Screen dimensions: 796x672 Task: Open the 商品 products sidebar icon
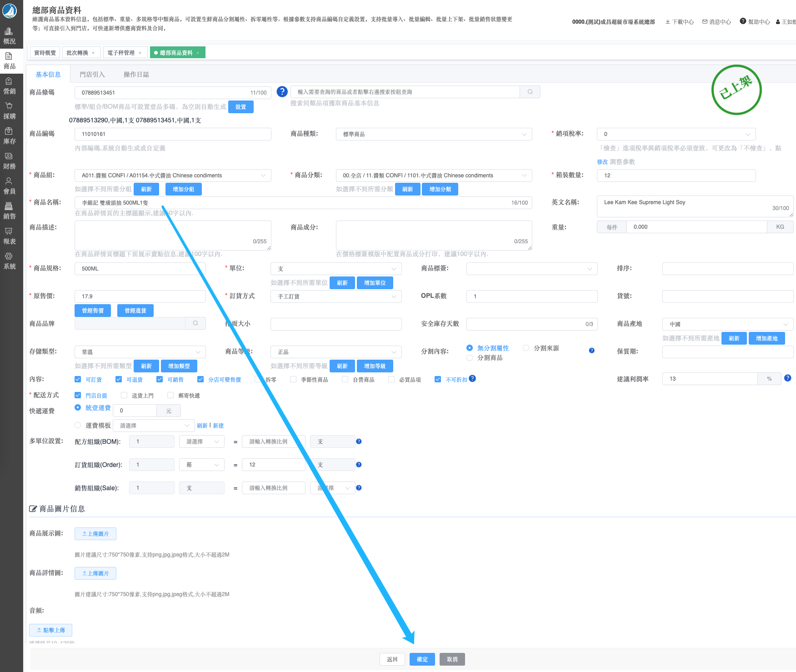pos(10,61)
